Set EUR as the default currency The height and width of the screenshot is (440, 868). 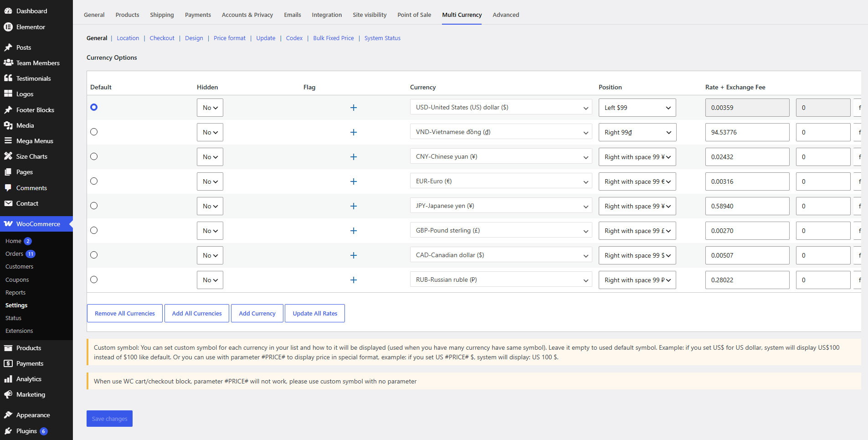pyautogui.click(x=94, y=181)
